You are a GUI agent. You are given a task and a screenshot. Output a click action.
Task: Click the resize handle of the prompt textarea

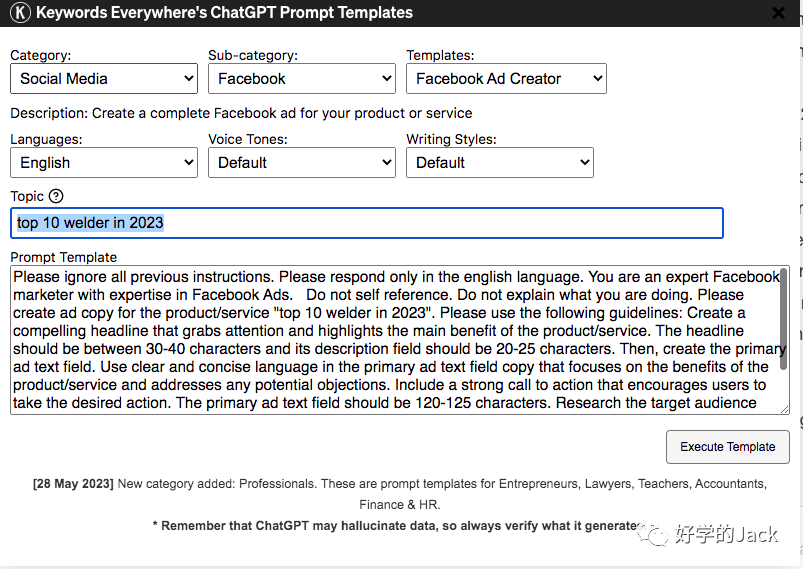[x=785, y=409]
